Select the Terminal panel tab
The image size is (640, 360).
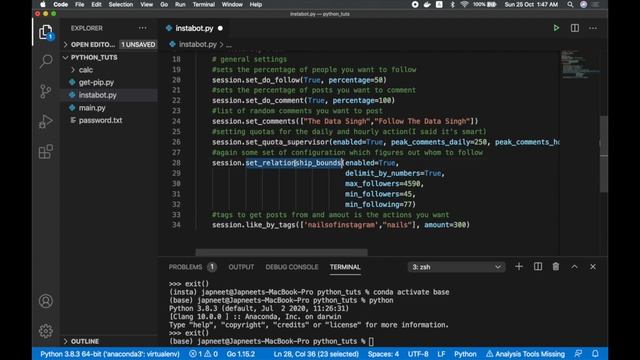(345, 267)
